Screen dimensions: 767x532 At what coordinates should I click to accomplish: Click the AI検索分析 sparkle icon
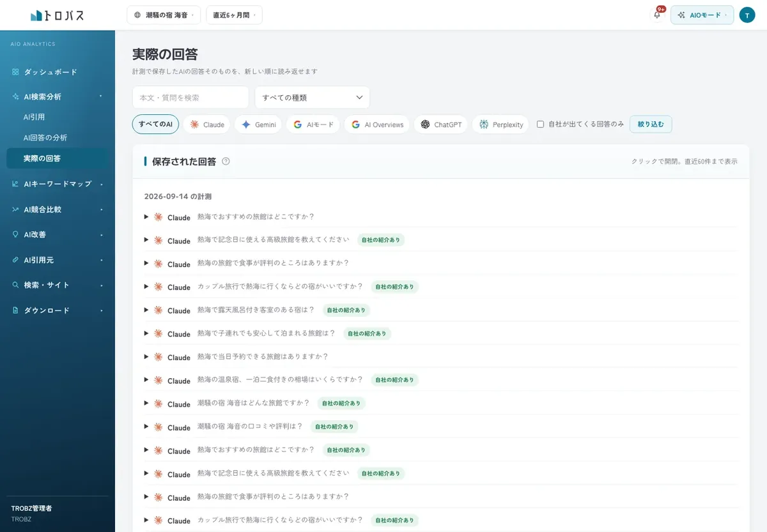(x=15, y=96)
